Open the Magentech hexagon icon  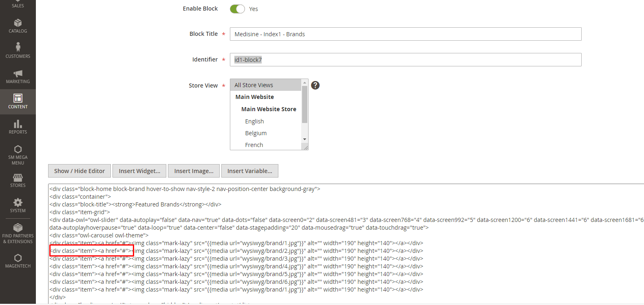pos(18,258)
